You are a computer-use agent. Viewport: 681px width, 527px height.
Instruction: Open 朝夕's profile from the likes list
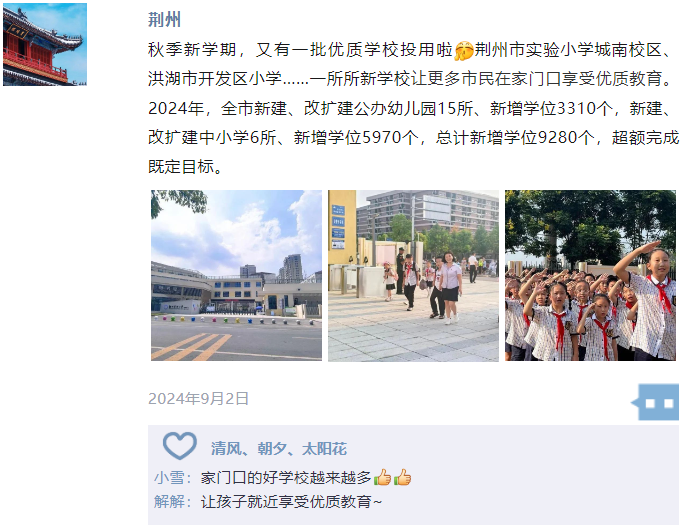pos(272,448)
